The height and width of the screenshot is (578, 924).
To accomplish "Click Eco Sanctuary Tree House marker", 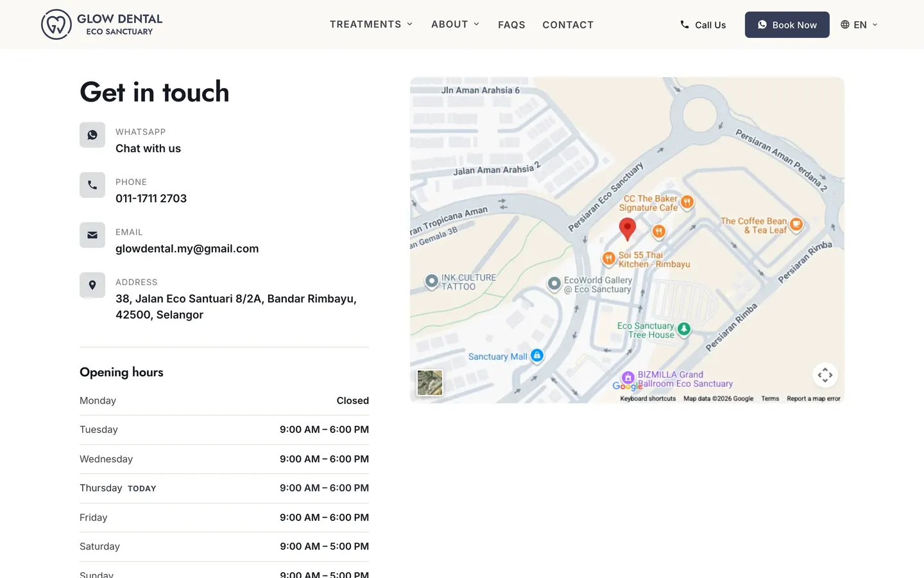I will [684, 329].
